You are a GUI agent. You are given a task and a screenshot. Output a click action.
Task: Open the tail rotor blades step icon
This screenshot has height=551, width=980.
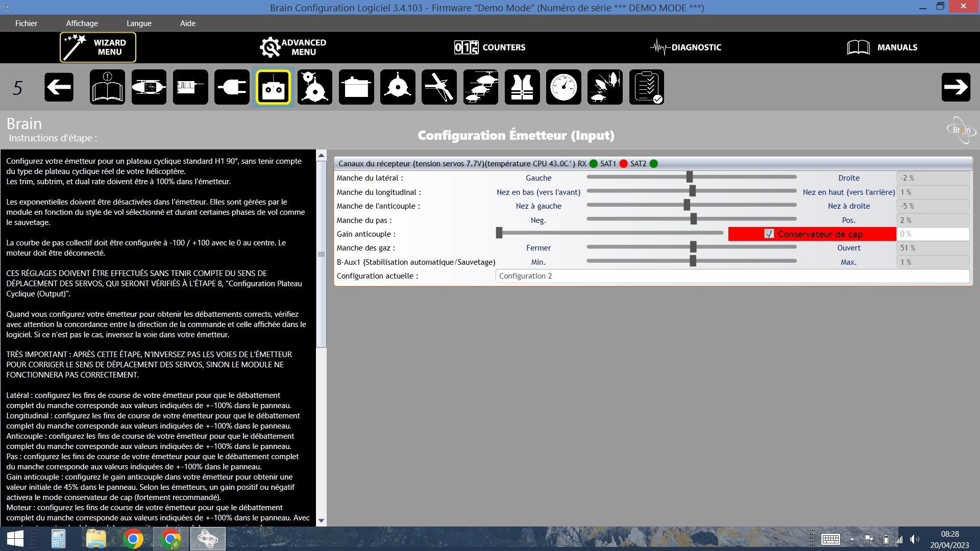pyautogui.click(x=439, y=87)
